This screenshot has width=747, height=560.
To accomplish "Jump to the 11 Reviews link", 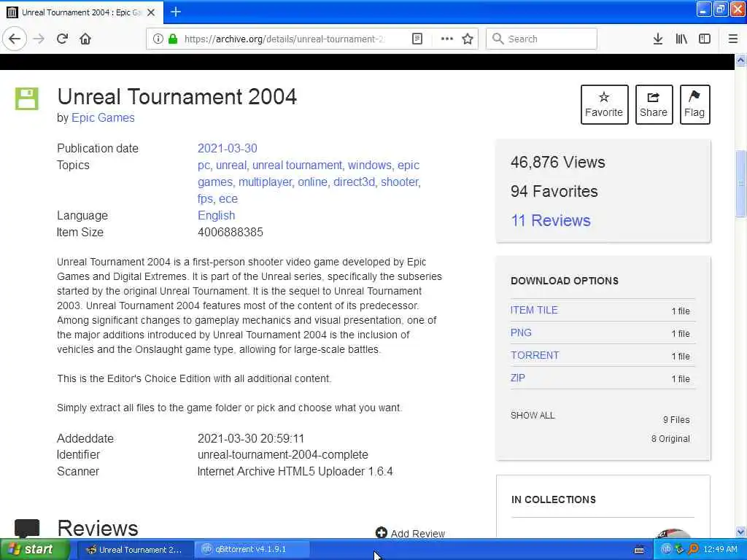I will tap(550, 220).
